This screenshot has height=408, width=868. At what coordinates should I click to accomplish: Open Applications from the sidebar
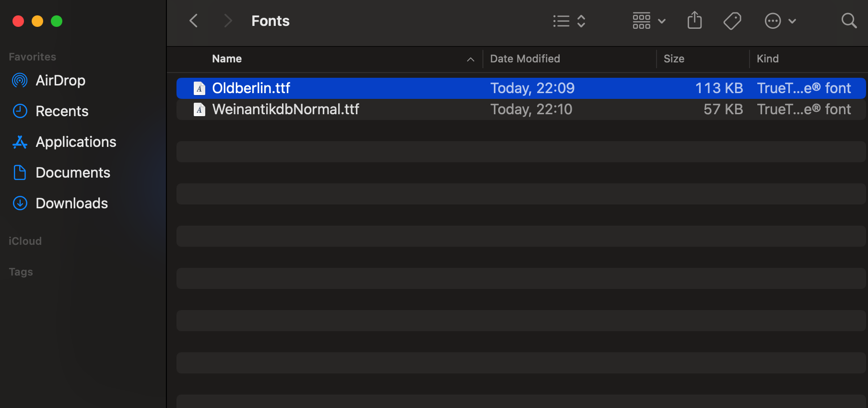76,142
